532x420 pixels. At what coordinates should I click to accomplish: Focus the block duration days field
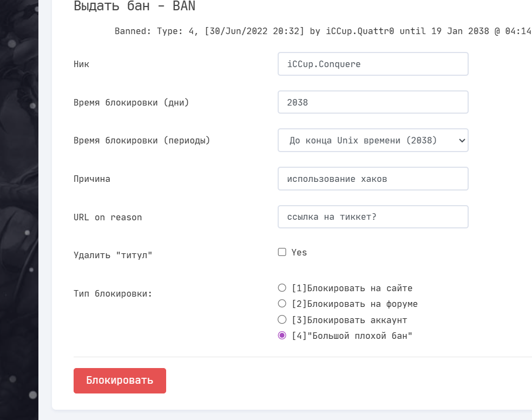372,102
